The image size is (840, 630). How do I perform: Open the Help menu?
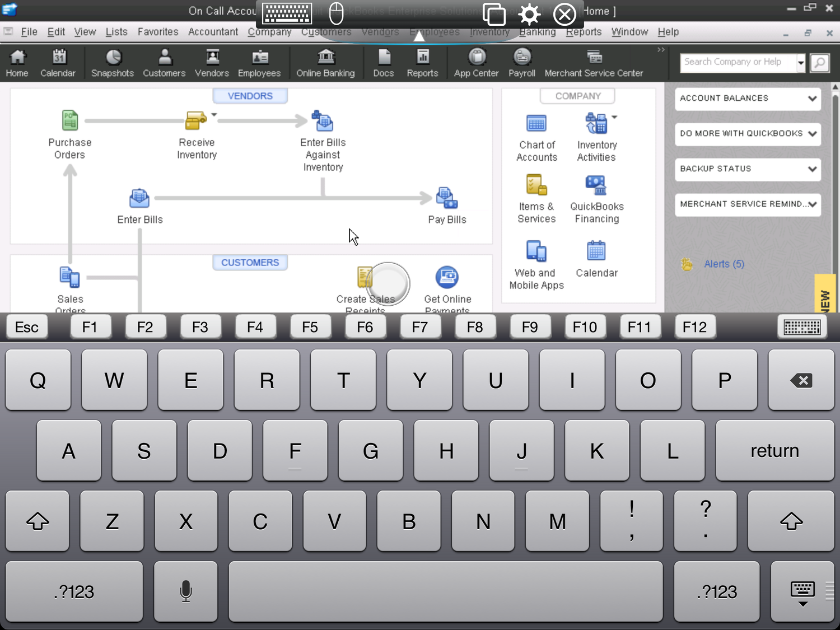click(668, 32)
